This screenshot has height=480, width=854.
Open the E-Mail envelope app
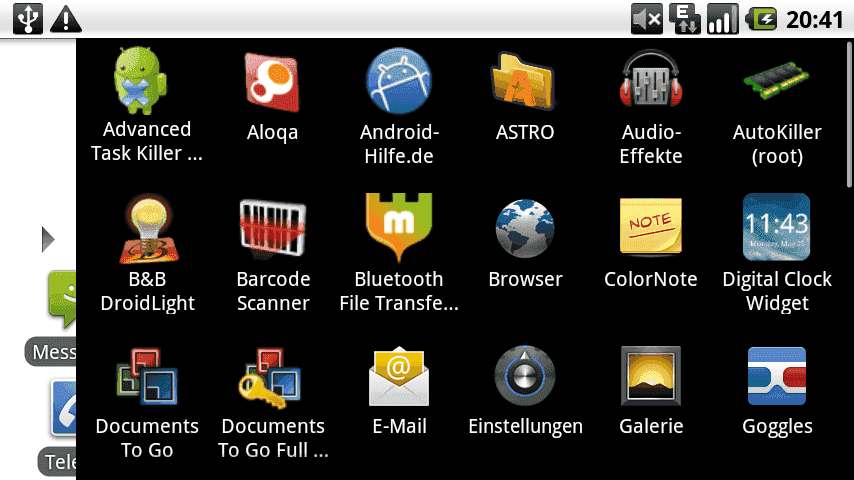click(399, 376)
